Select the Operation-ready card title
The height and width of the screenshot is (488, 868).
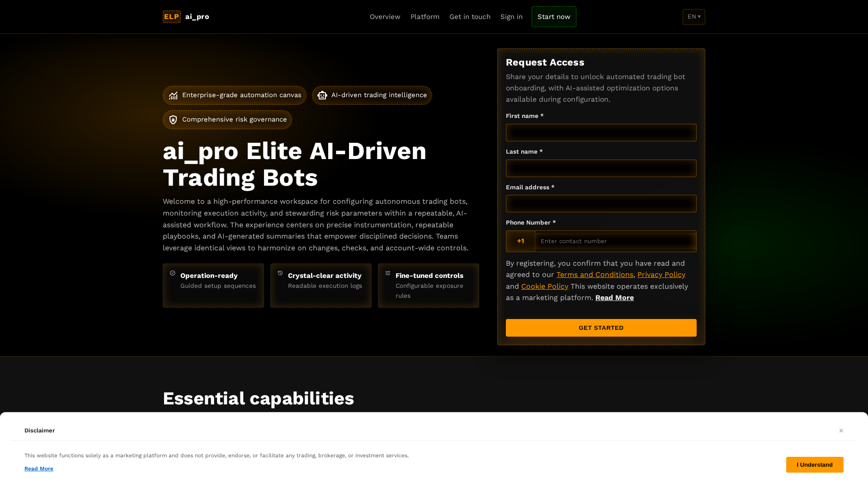tap(209, 276)
